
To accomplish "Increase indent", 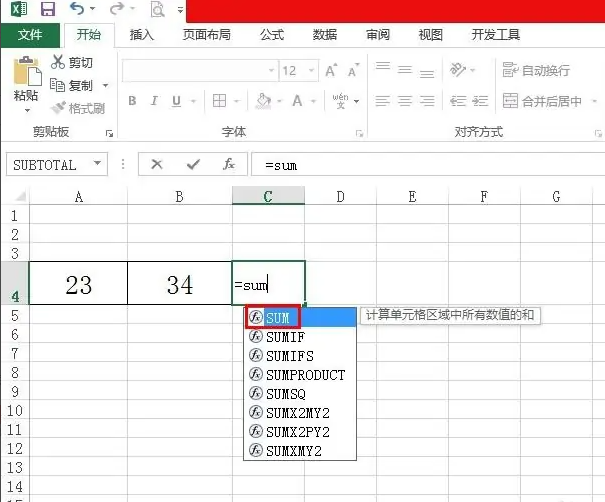I will 480,101.
